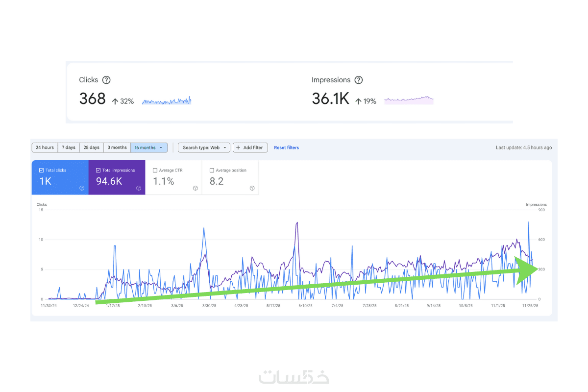This screenshot has height=392, width=588.
Task: Click the Clicks sparkline trend chart
Action: point(167,101)
